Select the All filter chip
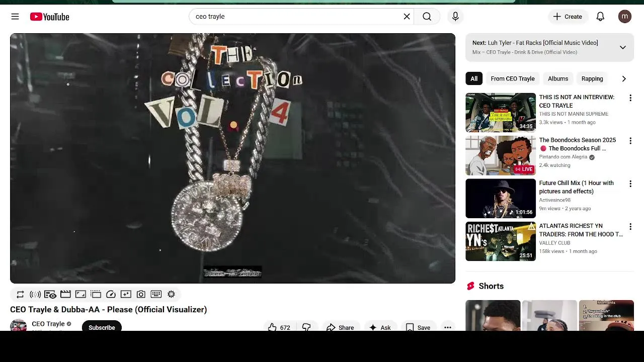 [x=474, y=78]
